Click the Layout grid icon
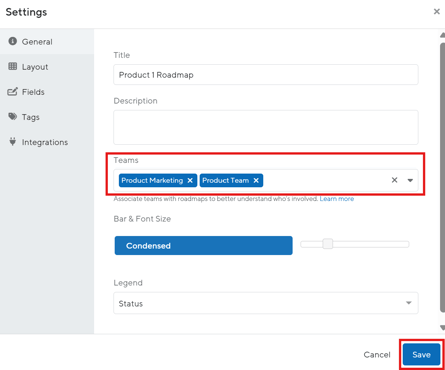This screenshot has width=445, height=370. pyautogui.click(x=13, y=66)
